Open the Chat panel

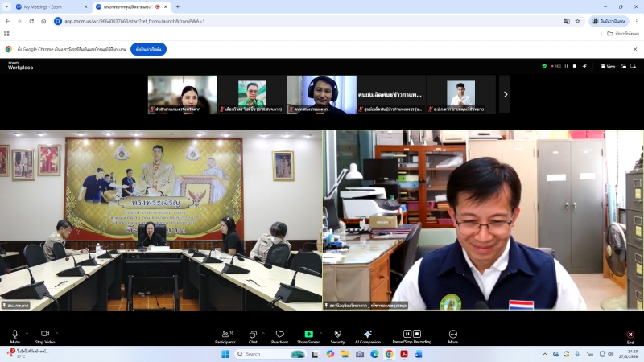point(253,334)
